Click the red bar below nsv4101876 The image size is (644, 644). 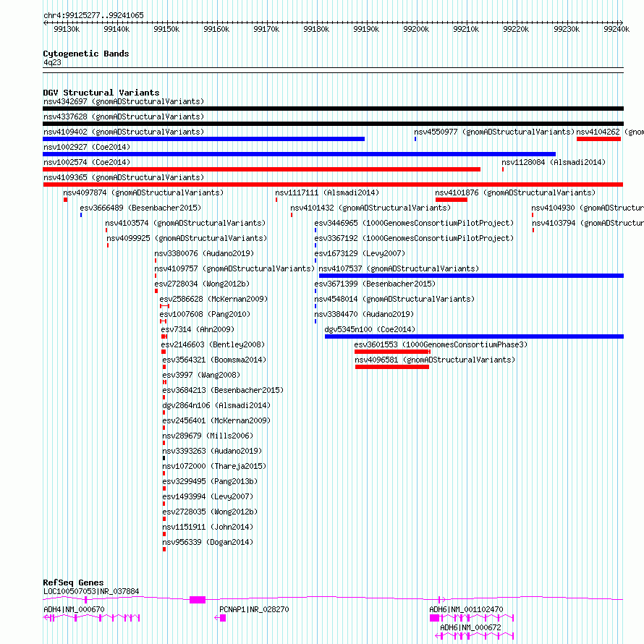[x=452, y=200]
